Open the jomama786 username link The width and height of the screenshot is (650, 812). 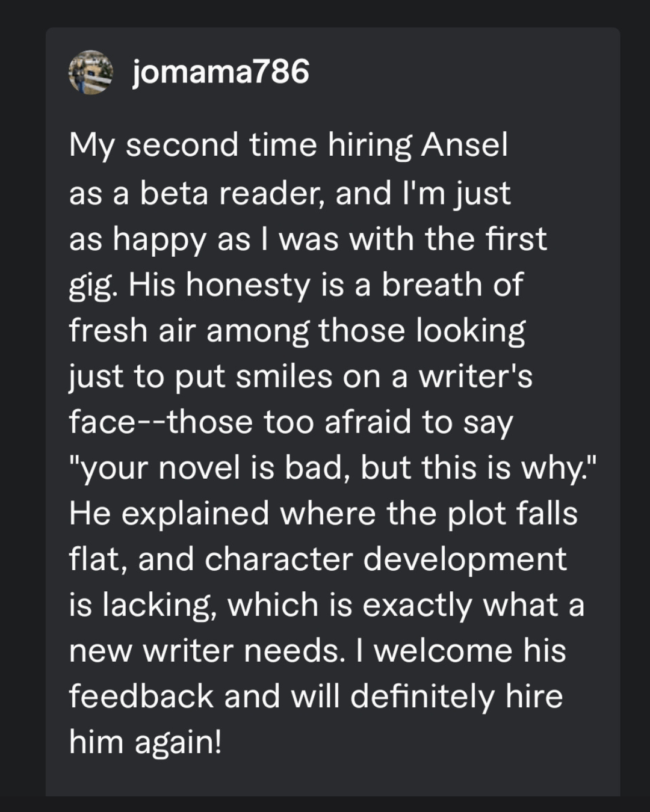point(220,72)
